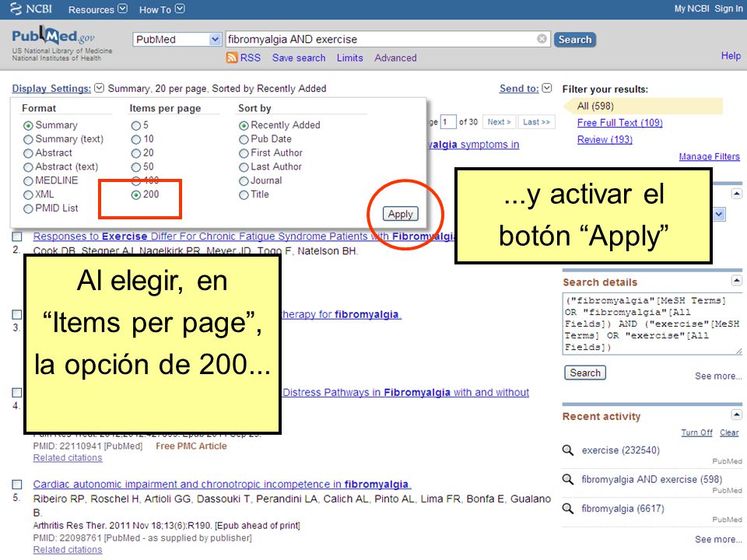Filter by Free Full Text (109)
Screen dimensions: 747x560
pos(620,123)
